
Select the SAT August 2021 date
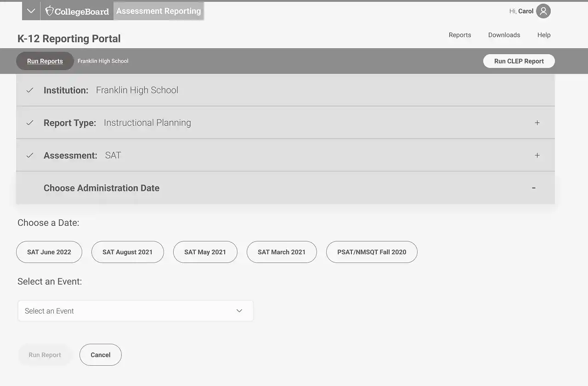tap(128, 252)
